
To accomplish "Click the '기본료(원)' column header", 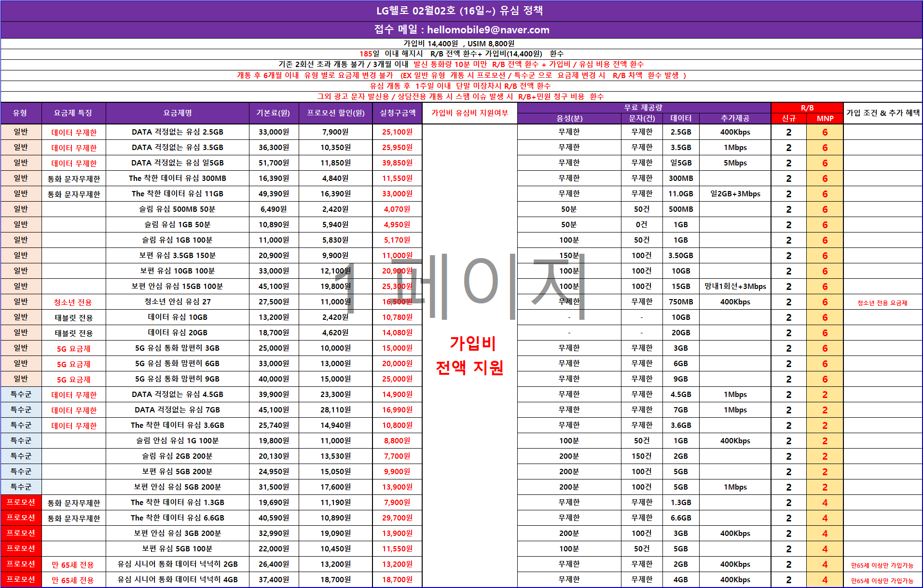I will click(x=274, y=113).
